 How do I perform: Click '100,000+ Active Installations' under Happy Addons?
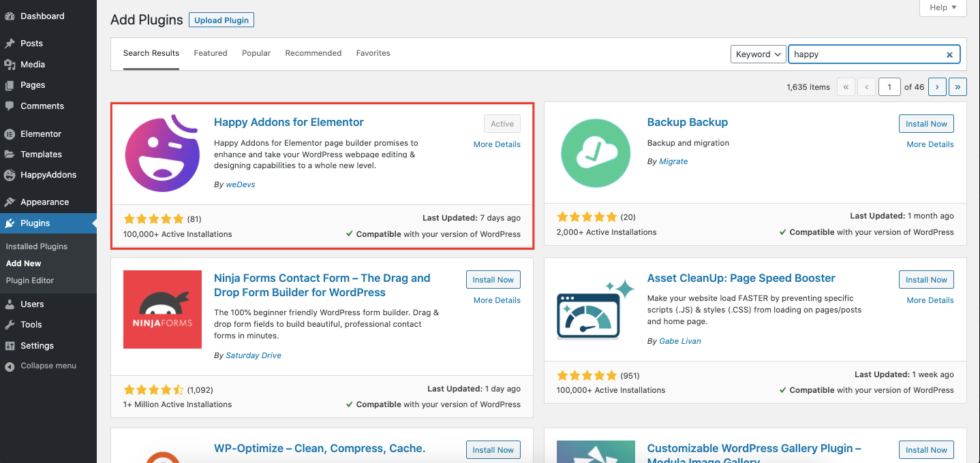(x=178, y=234)
